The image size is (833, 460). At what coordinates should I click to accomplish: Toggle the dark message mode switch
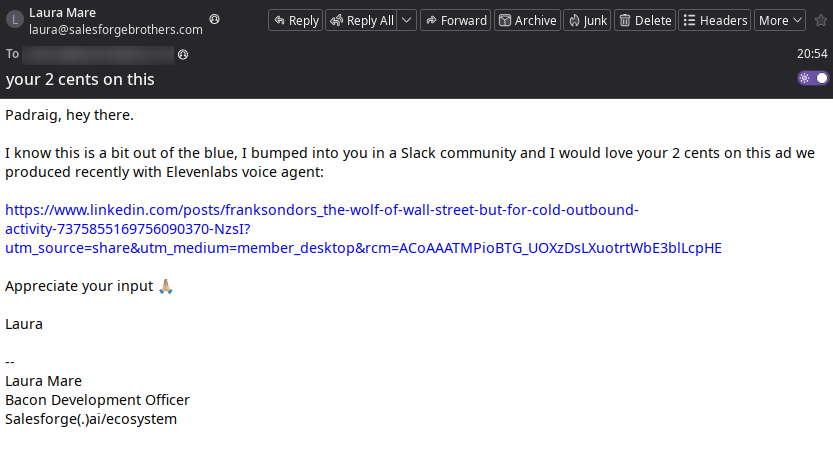pos(813,78)
